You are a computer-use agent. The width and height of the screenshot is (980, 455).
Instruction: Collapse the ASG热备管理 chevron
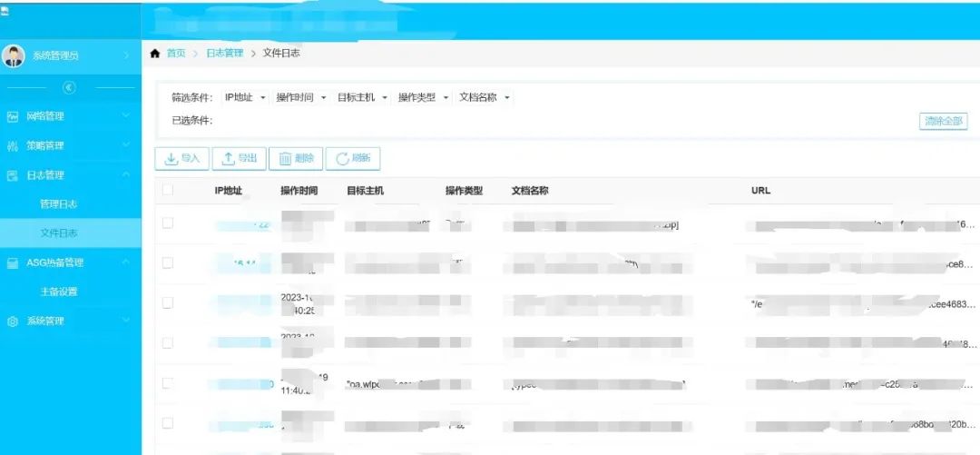pos(126,262)
